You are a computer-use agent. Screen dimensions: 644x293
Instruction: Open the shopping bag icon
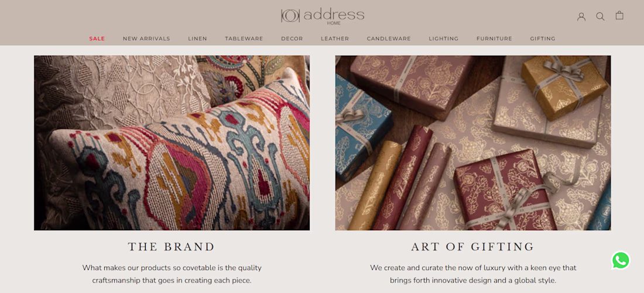point(619,16)
